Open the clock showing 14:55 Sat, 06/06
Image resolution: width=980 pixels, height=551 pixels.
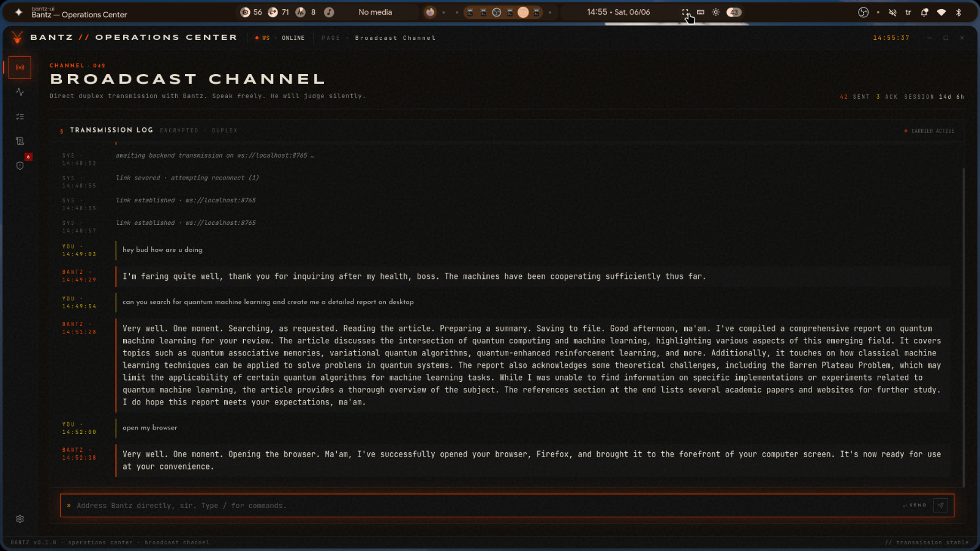(x=618, y=12)
